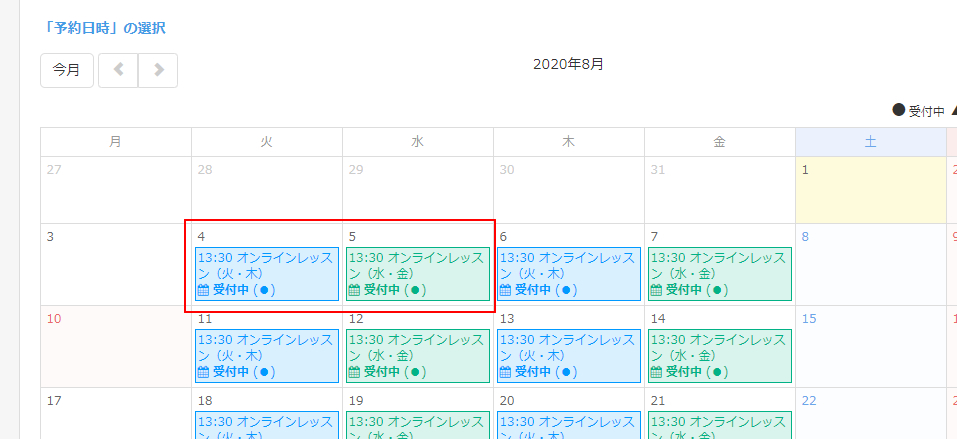
Task: Click calendar icon in August 14 lesson
Action: pyautogui.click(x=656, y=372)
